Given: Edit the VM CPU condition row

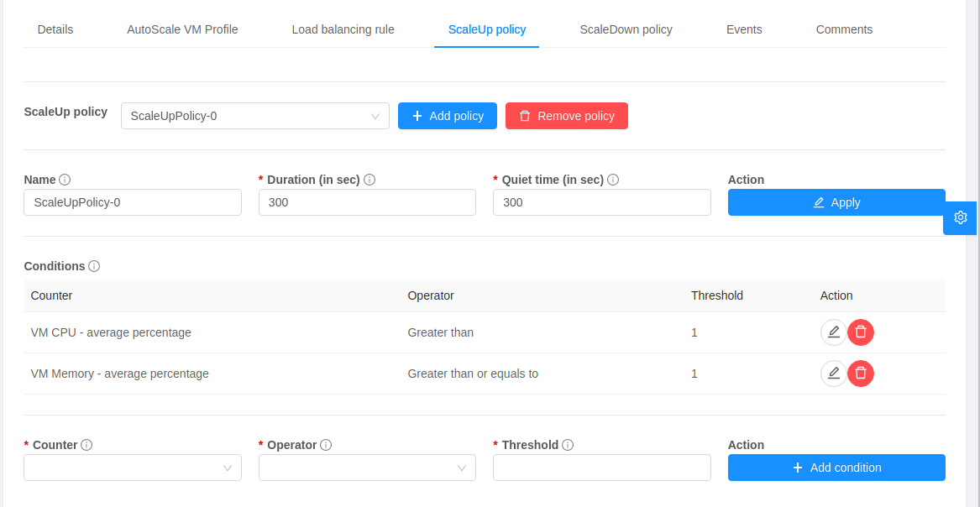Looking at the screenshot, I should coord(833,332).
